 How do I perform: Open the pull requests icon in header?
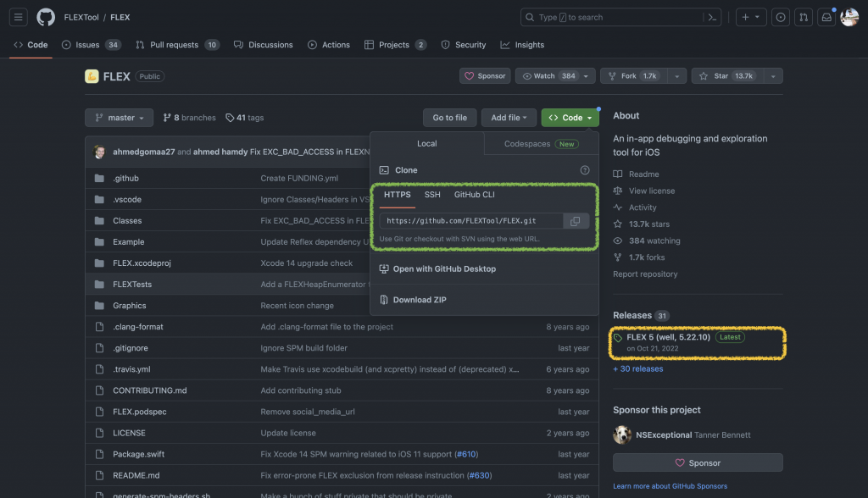(804, 17)
